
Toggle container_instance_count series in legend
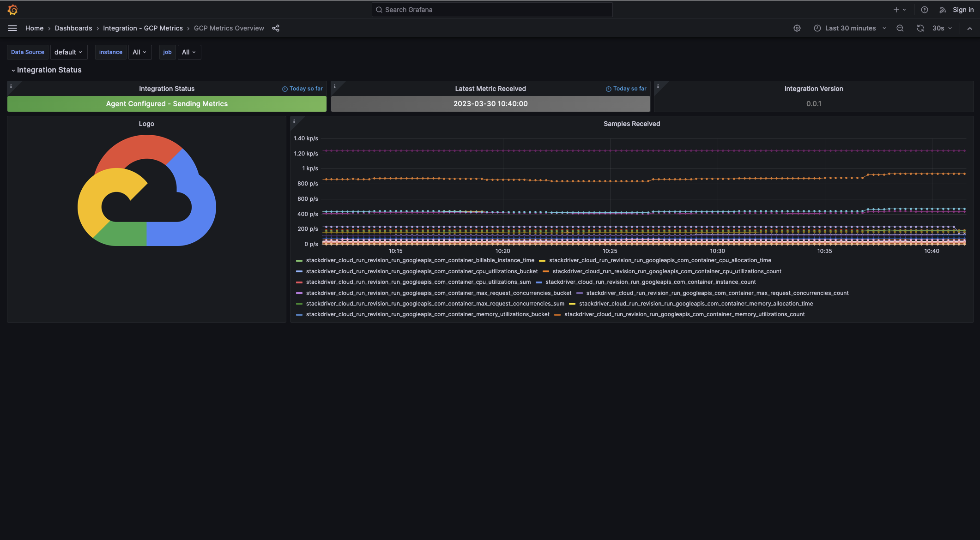click(650, 282)
